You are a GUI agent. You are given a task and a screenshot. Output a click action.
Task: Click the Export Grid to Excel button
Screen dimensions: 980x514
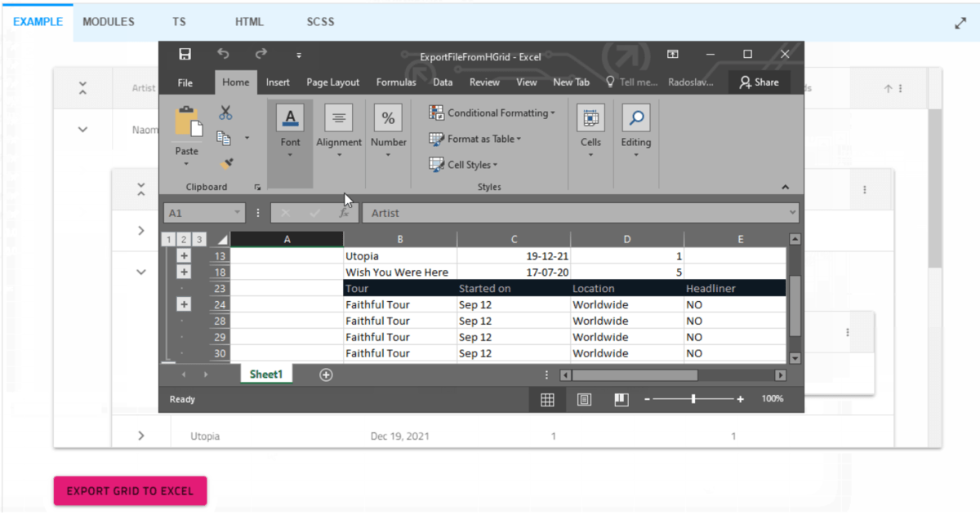tap(130, 491)
